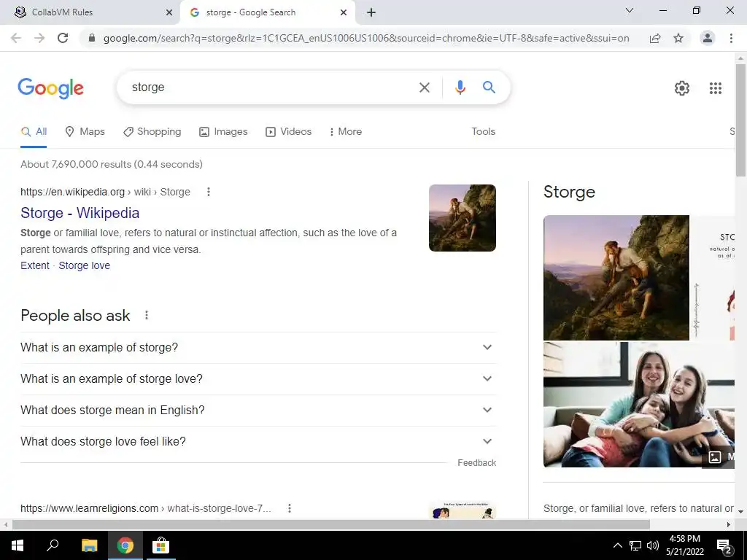747x560 pixels.
Task: Open the Tools options
Action: tap(483, 132)
